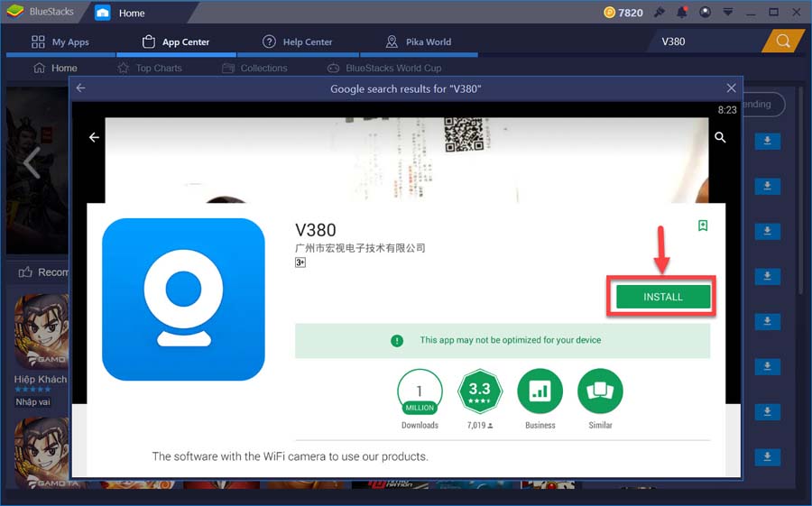Click the previous banner arrow
Screen dimensions: 812x506
(x=32, y=162)
